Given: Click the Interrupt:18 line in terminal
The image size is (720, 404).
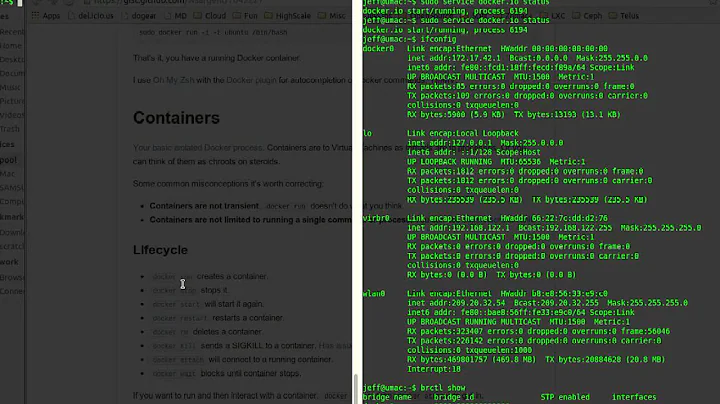Looking at the screenshot, I should 434,369.
